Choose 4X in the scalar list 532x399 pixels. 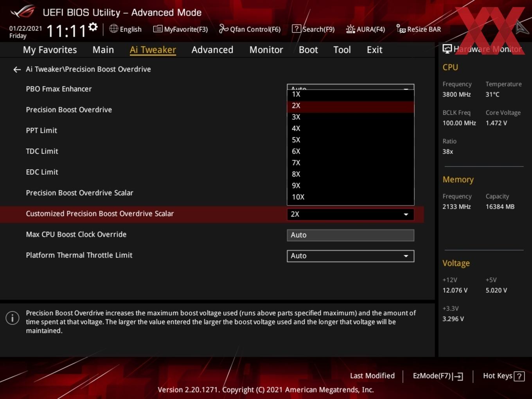pos(350,129)
